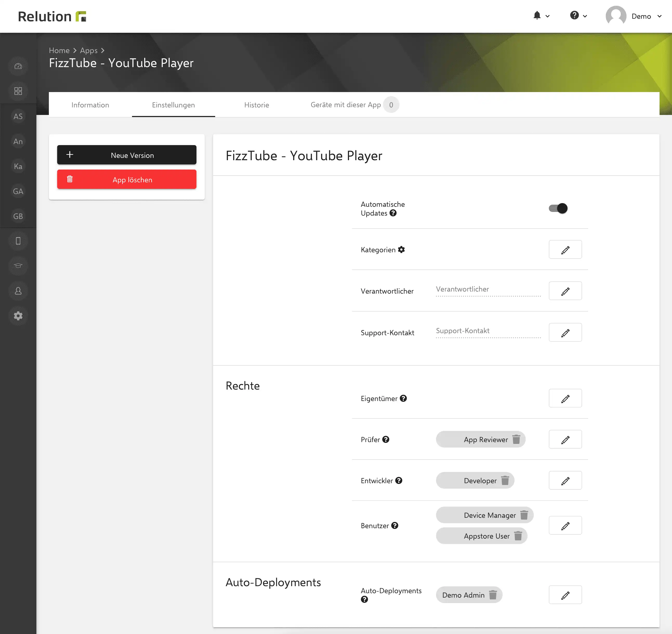Open Kategorien gear settings icon

401,250
